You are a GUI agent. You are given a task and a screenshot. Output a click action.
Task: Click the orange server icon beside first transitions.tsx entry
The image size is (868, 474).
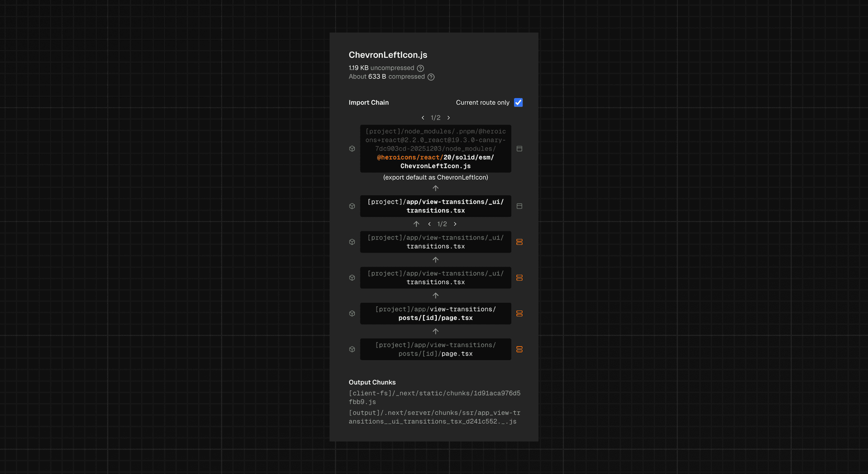pos(519,242)
